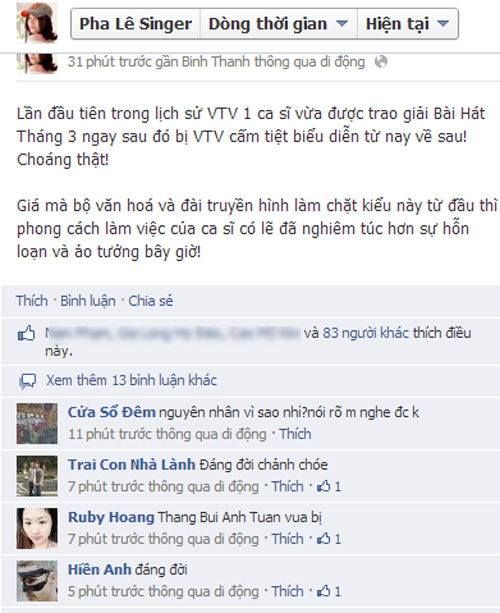Click the Chia sẻ link under post
500x613 pixels.
tap(151, 301)
